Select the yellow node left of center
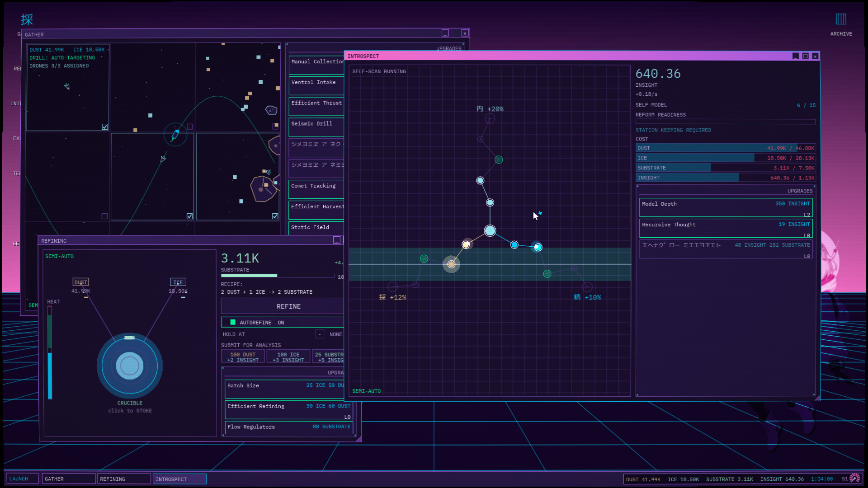Viewport: 868px width, 488px height. 466,244
